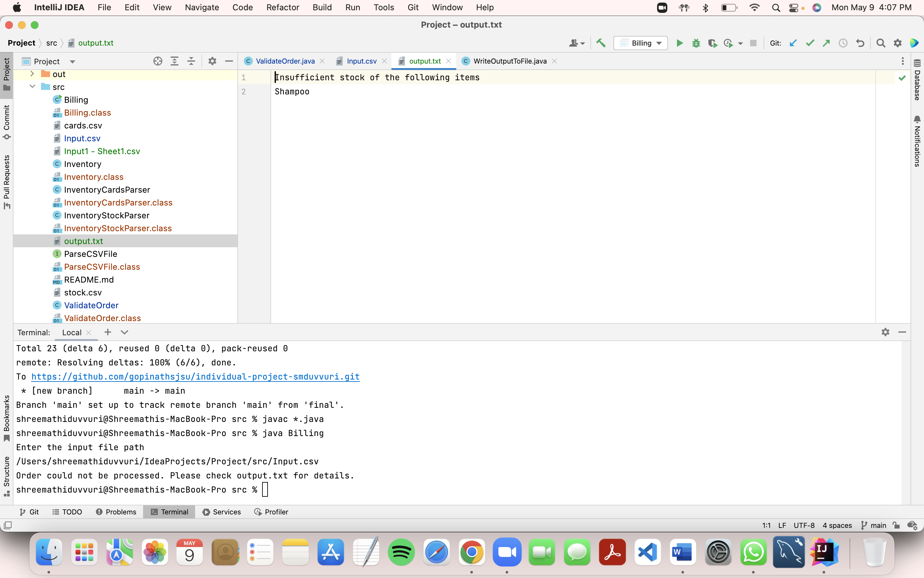Viewport: 924px width, 578px height.
Task: Commit changes via Git checkmark icon
Action: tap(810, 43)
